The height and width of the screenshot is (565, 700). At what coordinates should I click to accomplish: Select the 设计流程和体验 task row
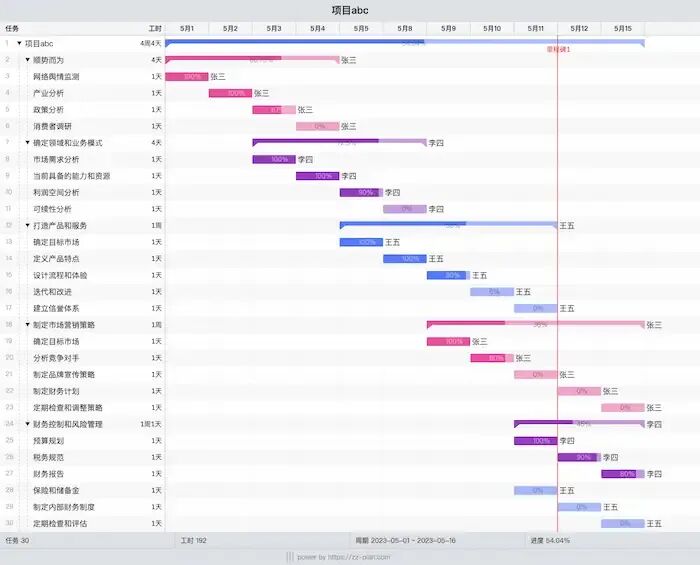pyautogui.click(x=83, y=275)
